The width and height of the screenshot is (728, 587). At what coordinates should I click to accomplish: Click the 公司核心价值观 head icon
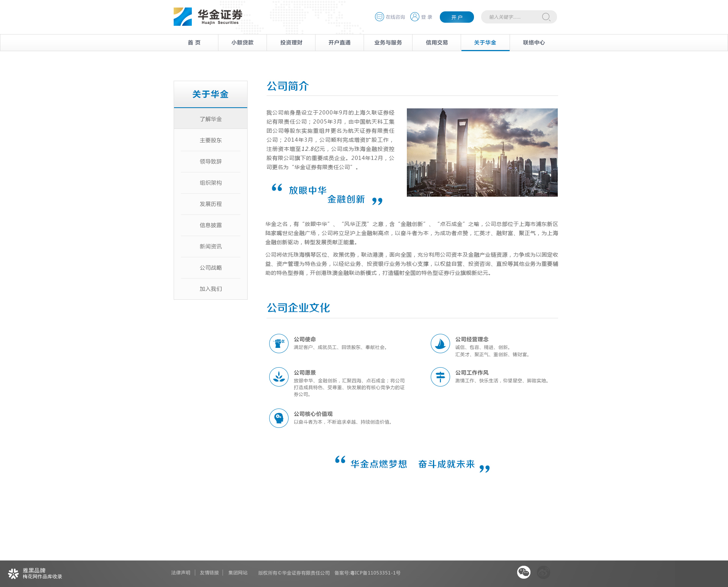(279, 418)
